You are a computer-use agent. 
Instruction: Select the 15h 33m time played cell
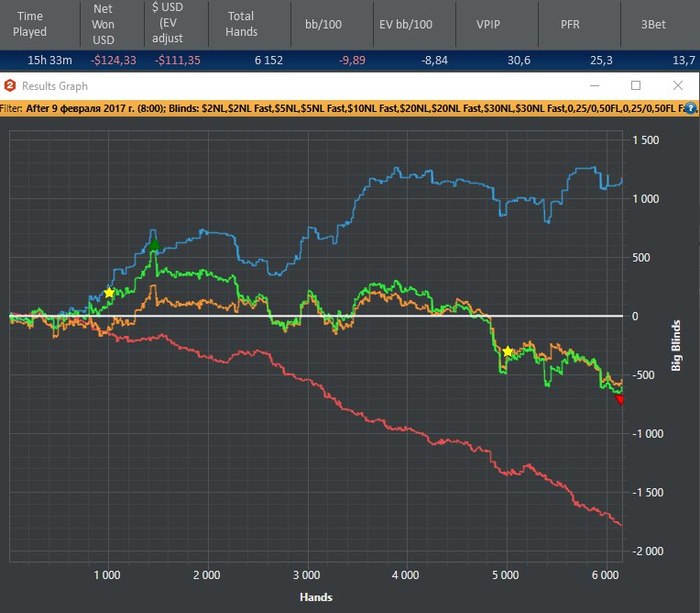click(50, 60)
